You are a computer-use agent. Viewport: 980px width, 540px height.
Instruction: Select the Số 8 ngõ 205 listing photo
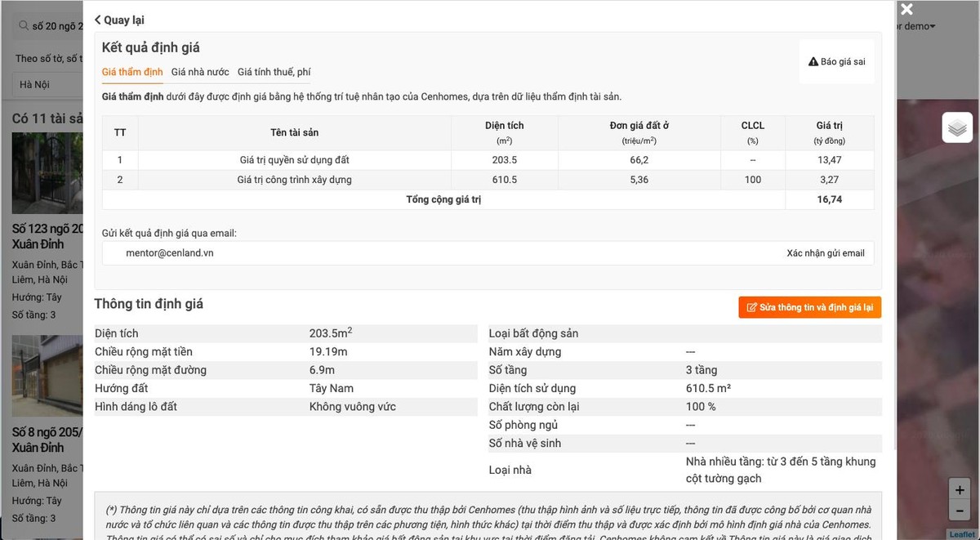click(45, 376)
